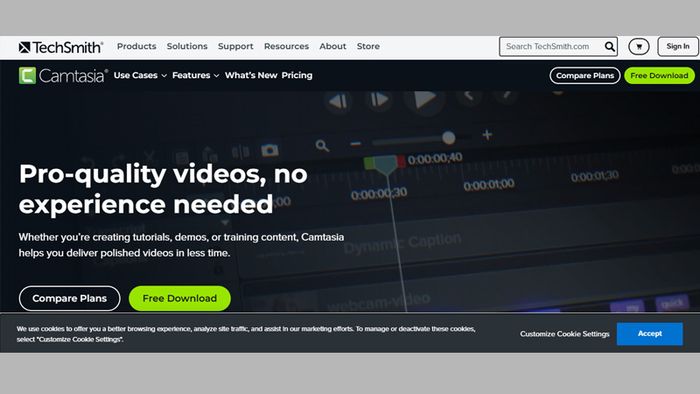Click Compare Plans in Camtasia navbar
Screen dimensions: 700x394
point(585,75)
